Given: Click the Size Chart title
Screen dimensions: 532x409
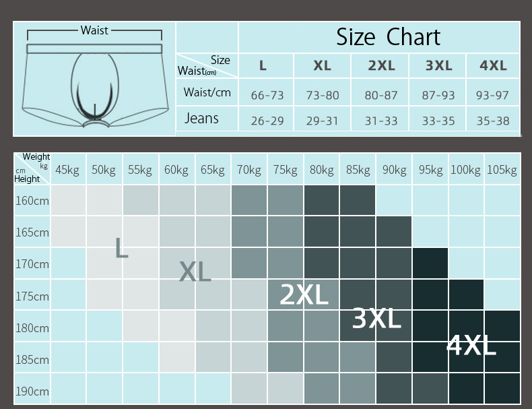Looking at the screenshot, I should tap(388, 37).
